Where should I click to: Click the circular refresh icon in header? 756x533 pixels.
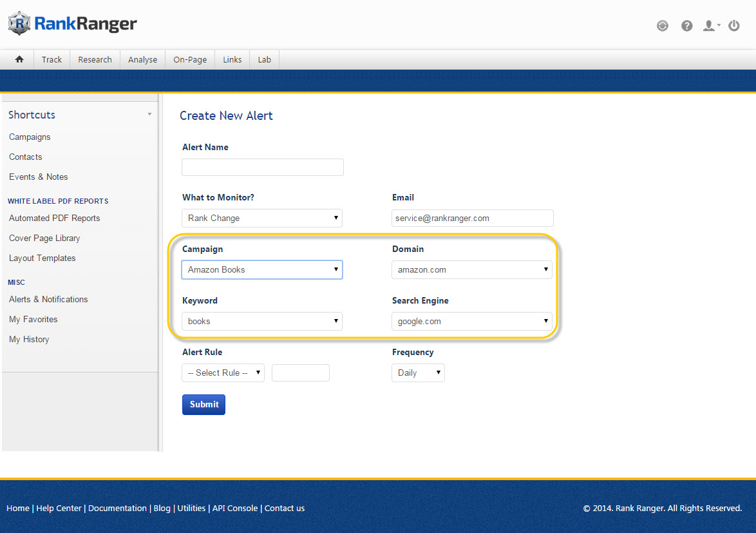click(x=663, y=26)
